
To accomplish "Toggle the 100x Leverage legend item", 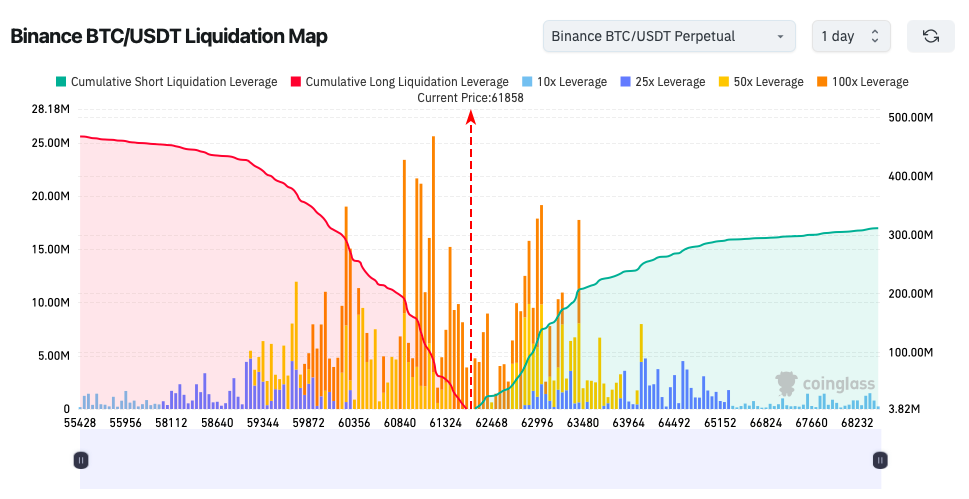I will 863,82.
